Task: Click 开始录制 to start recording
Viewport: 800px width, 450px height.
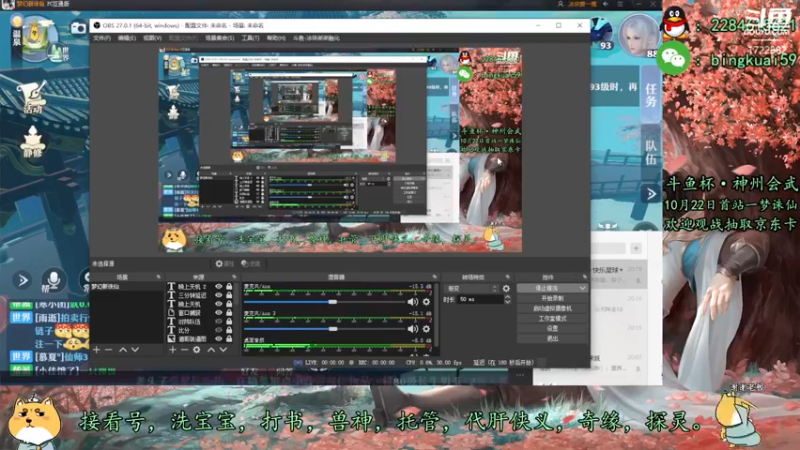Action: click(553, 298)
